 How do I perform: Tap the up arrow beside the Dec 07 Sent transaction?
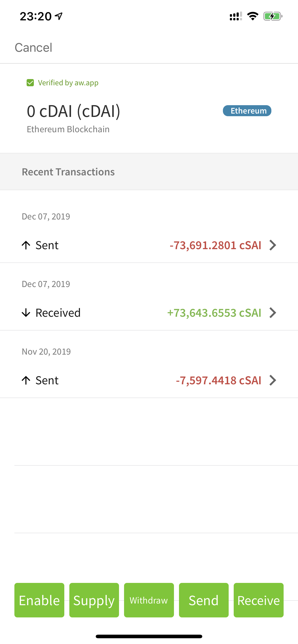(x=26, y=245)
